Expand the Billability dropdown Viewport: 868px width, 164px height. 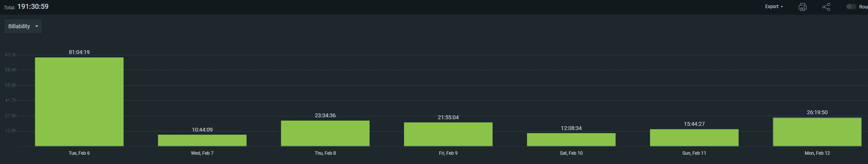click(23, 26)
